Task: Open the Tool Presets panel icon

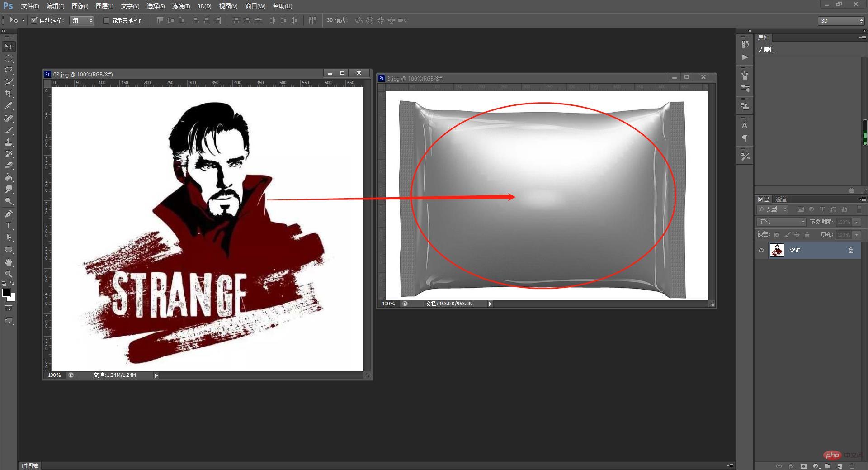Action: click(745, 157)
